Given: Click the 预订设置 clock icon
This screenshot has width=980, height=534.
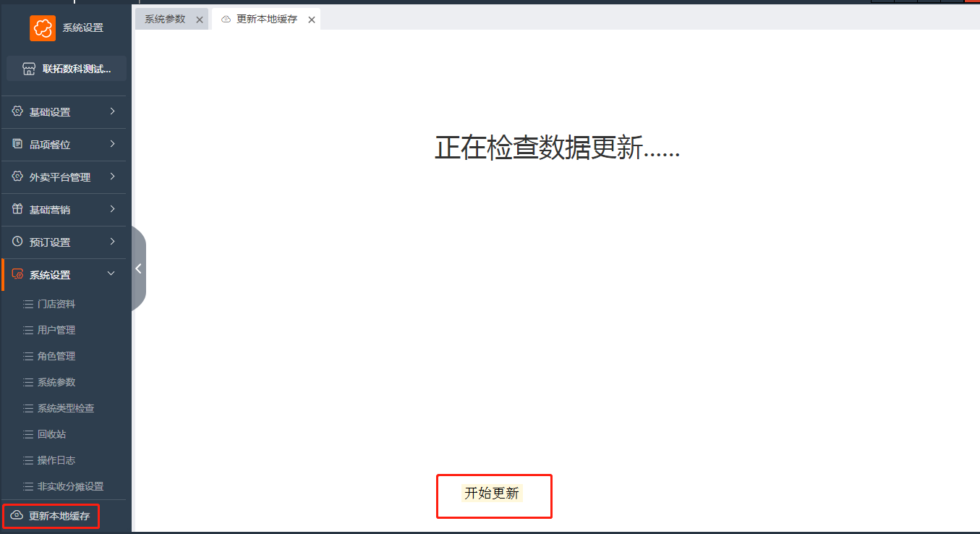Looking at the screenshot, I should (x=18, y=242).
